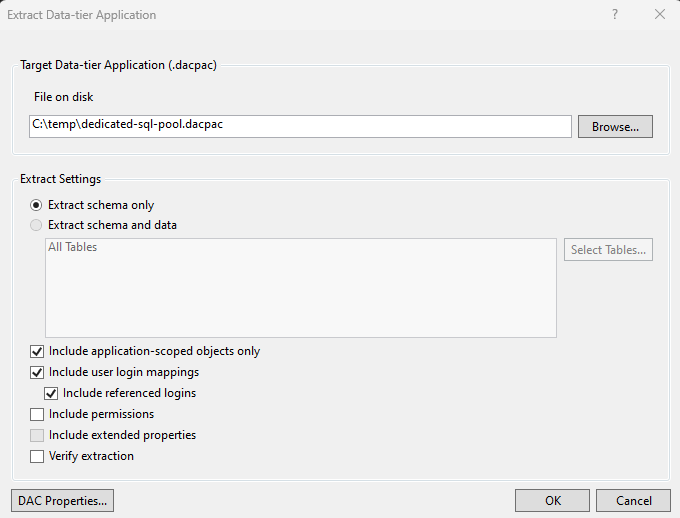Open DAC Properties dialog
The height and width of the screenshot is (518, 680).
[62, 501]
